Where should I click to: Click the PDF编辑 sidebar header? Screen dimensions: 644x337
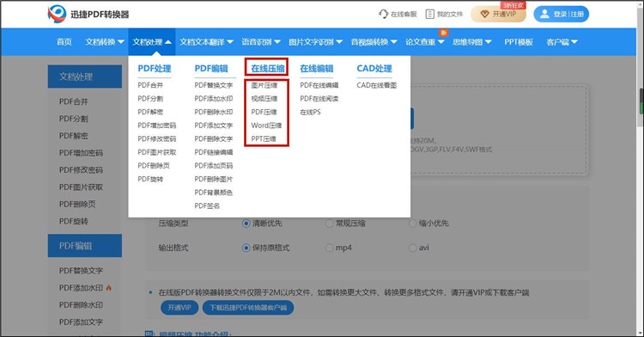(x=85, y=246)
